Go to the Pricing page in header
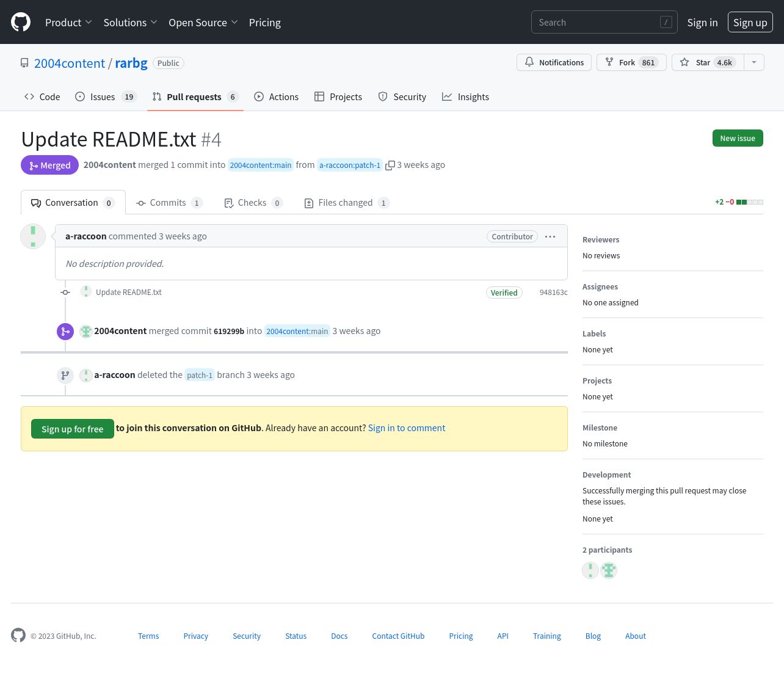This screenshot has width=784, height=673. coord(265,22)
